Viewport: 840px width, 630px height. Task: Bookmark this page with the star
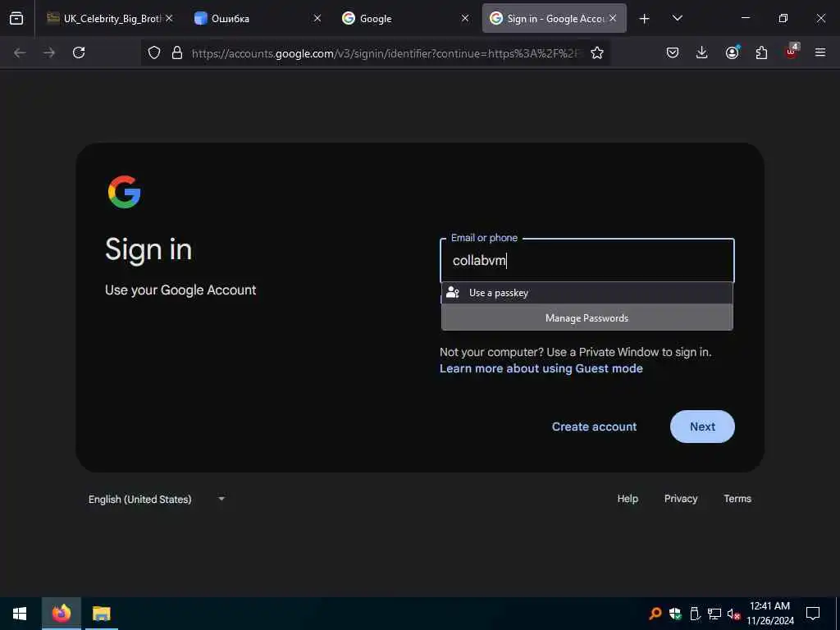[597, 52]
